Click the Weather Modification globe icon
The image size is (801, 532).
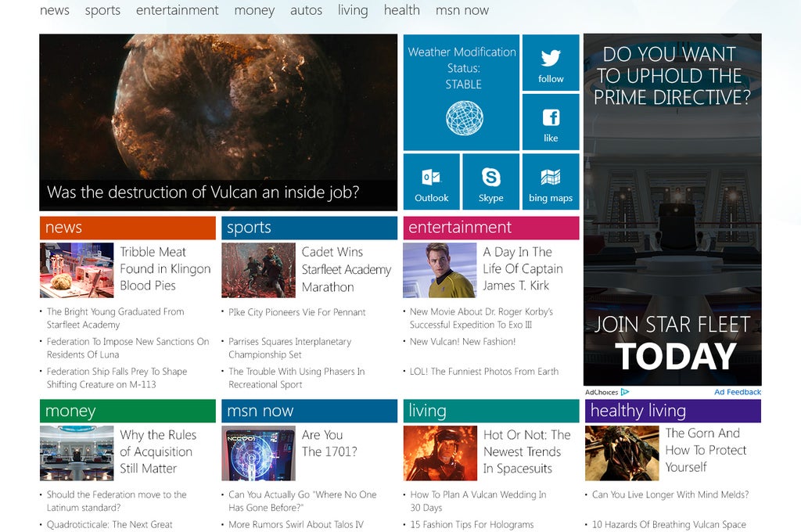[x=464, y=117]
